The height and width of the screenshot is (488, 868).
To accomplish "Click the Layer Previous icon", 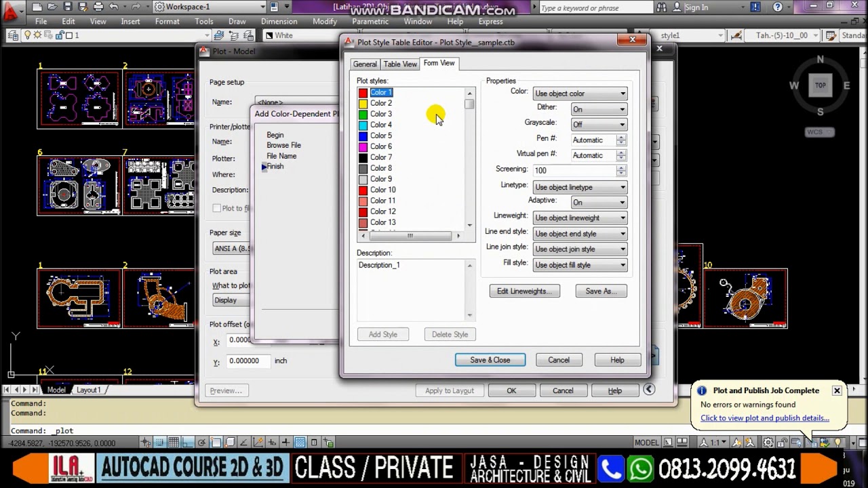I will click(235, 35).
